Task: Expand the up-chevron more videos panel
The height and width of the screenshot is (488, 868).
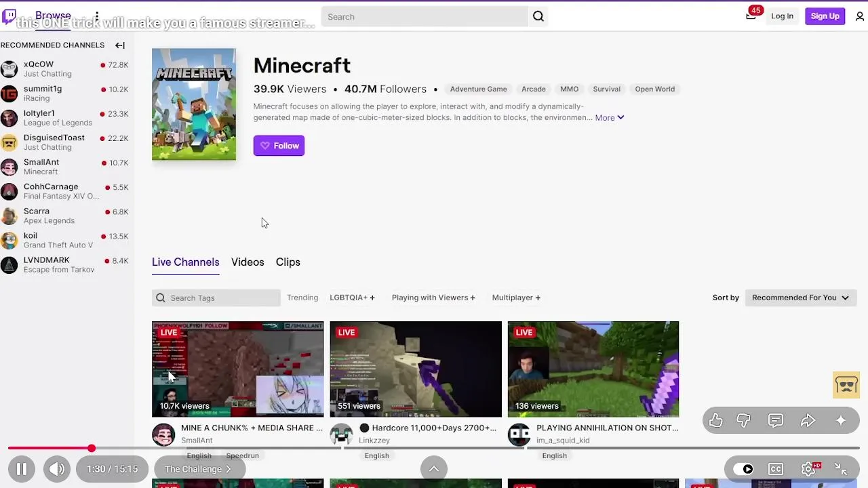Action: click(x=434, y=469)
